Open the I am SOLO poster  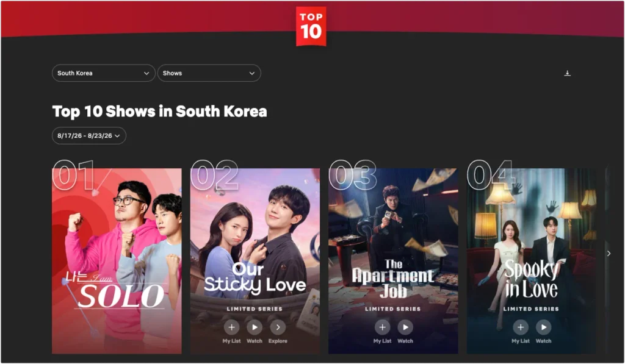[117, 261]
